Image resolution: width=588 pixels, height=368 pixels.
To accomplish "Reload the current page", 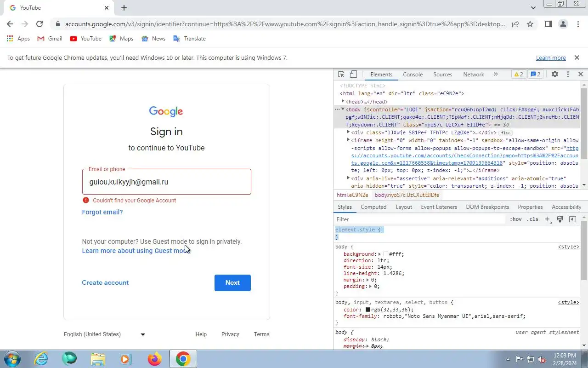I will click(40, 24).
